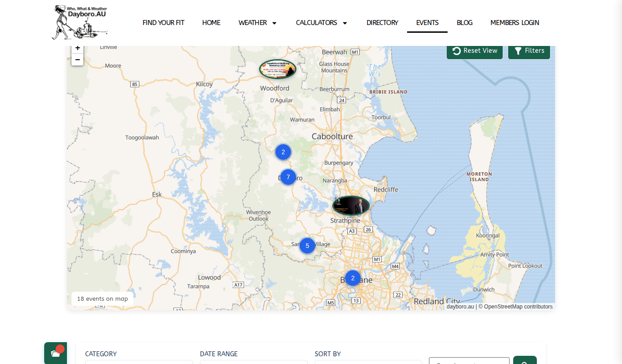
Task: Expand the cluster of 7 events
Action: click(x=288, y=177)
